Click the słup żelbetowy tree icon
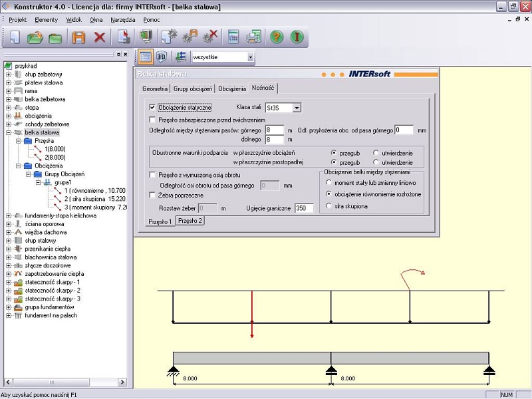 18,74
